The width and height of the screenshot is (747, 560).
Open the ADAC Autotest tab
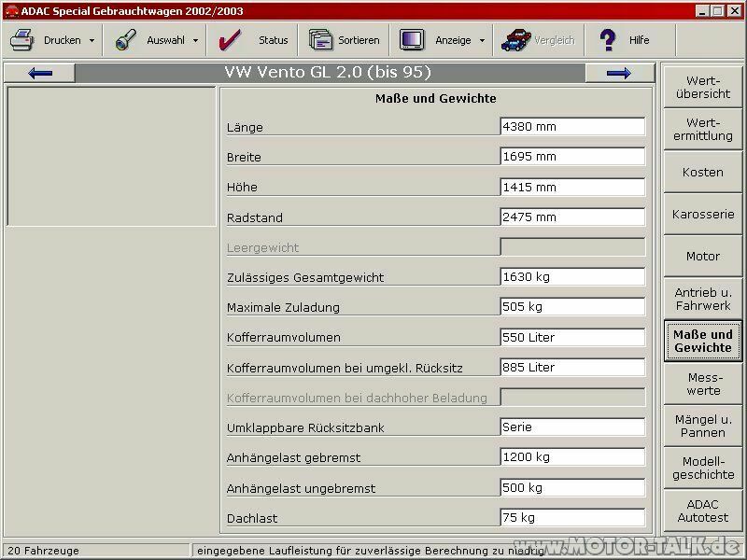tap(703, 511)
